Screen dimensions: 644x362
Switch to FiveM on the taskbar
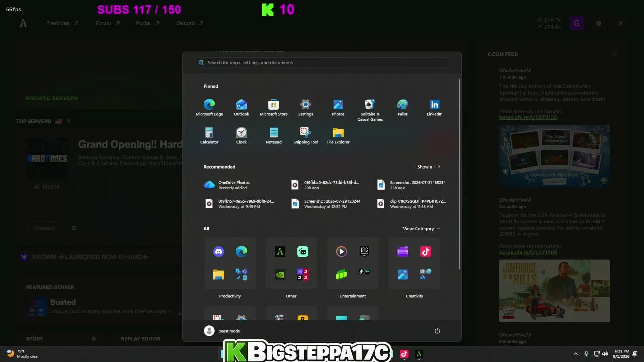tap(419, 354)
